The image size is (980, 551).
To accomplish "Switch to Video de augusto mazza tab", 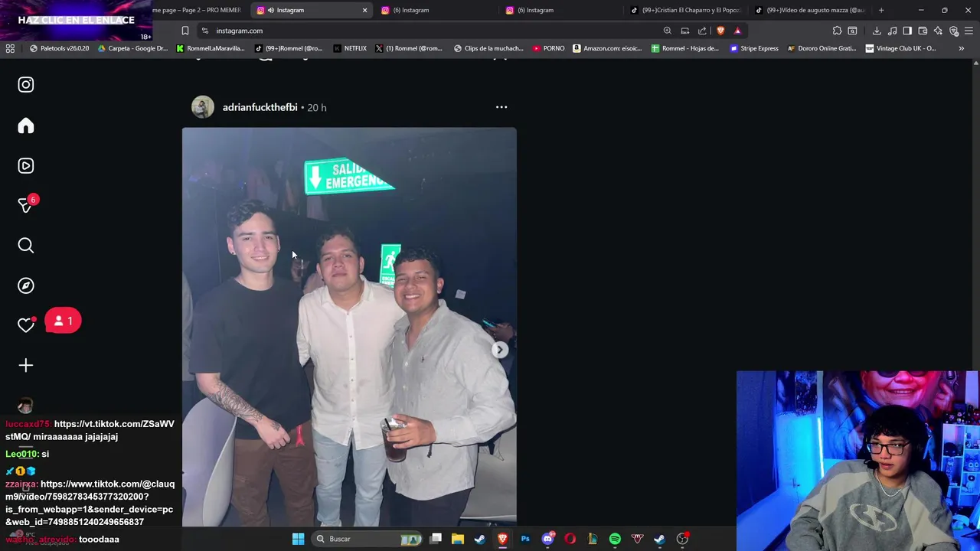I will 810,10.
